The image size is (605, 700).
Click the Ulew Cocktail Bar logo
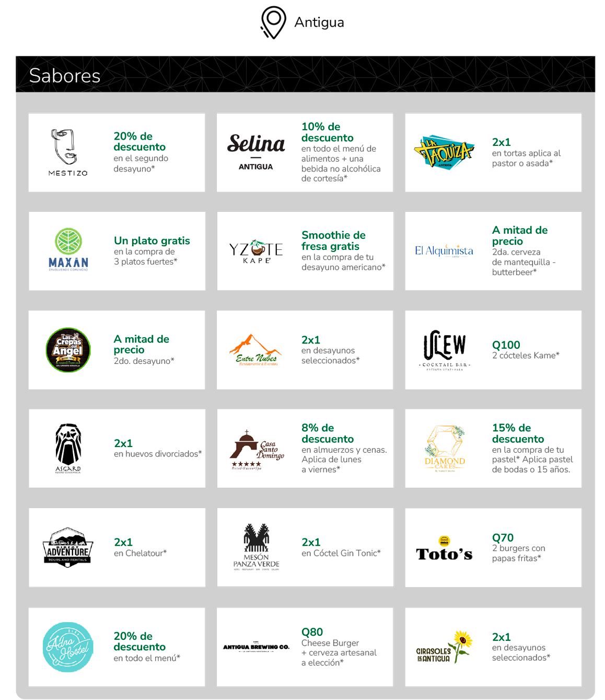tap(445, 350)
